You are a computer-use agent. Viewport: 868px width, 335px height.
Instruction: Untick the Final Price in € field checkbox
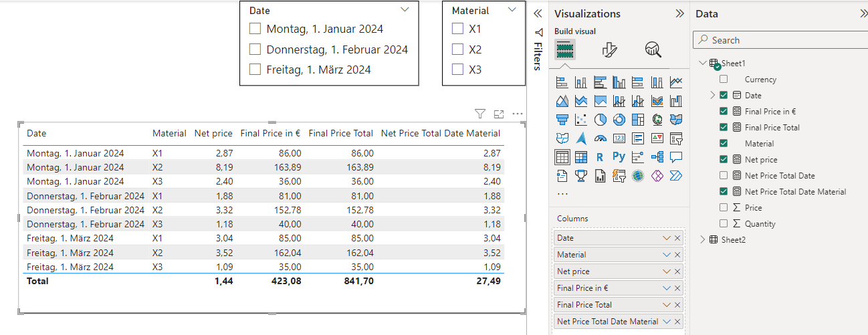[724, 111]
